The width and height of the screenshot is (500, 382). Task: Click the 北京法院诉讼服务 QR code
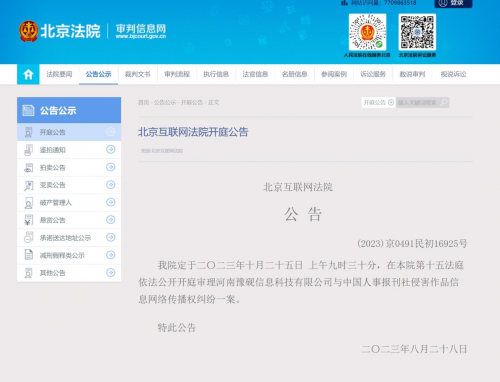click(x=417, y=32)
